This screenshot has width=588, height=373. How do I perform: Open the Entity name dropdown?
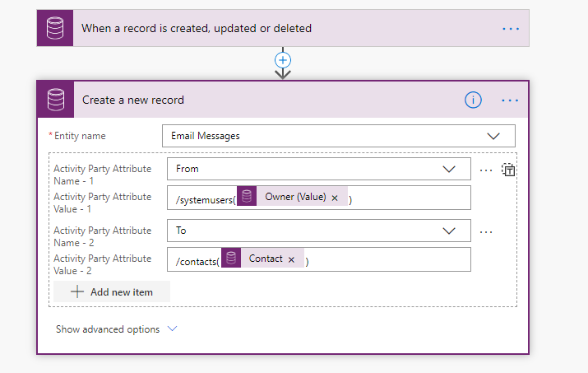click(493, 136)
